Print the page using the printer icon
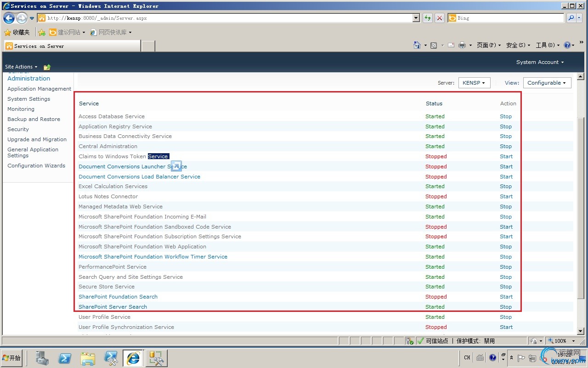This screenshot has width=588, height=368. (x=462, y=45)
